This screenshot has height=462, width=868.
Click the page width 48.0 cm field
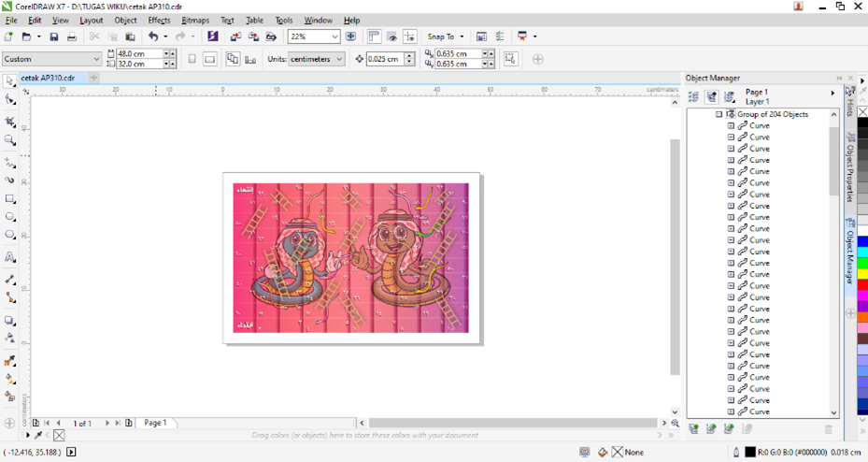pyautogui.click(x=139, y=53)
